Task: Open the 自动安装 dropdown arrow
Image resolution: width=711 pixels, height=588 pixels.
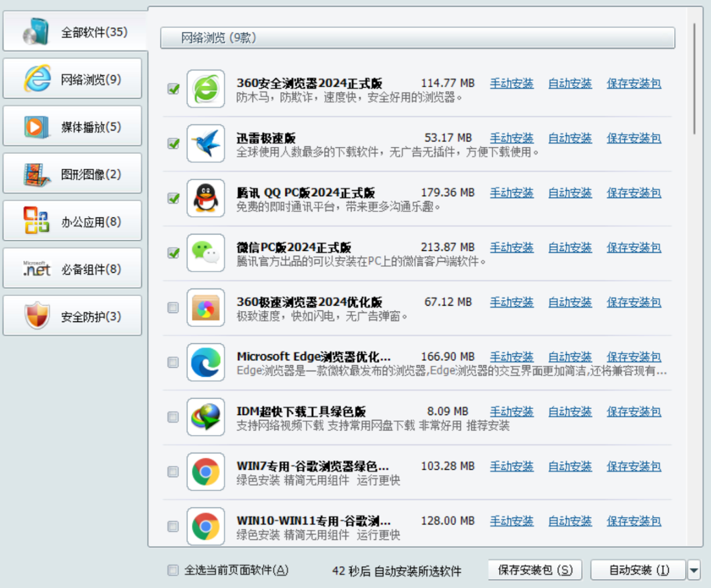Action: click(693, 570)
